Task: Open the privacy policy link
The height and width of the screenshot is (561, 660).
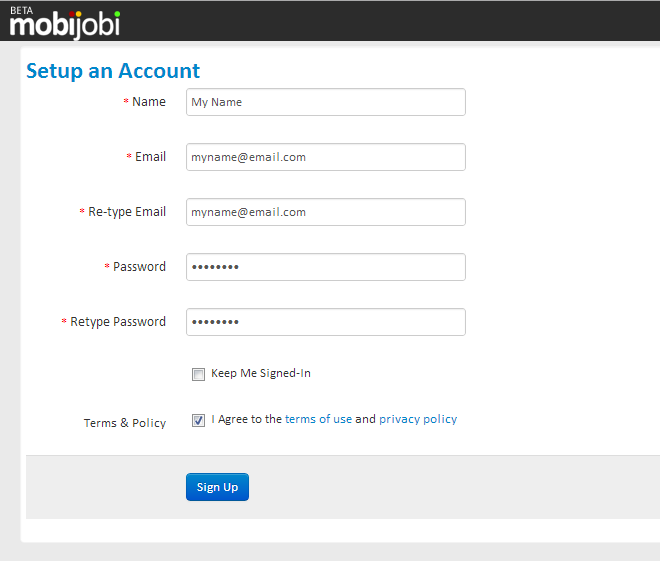Action: 417,420
